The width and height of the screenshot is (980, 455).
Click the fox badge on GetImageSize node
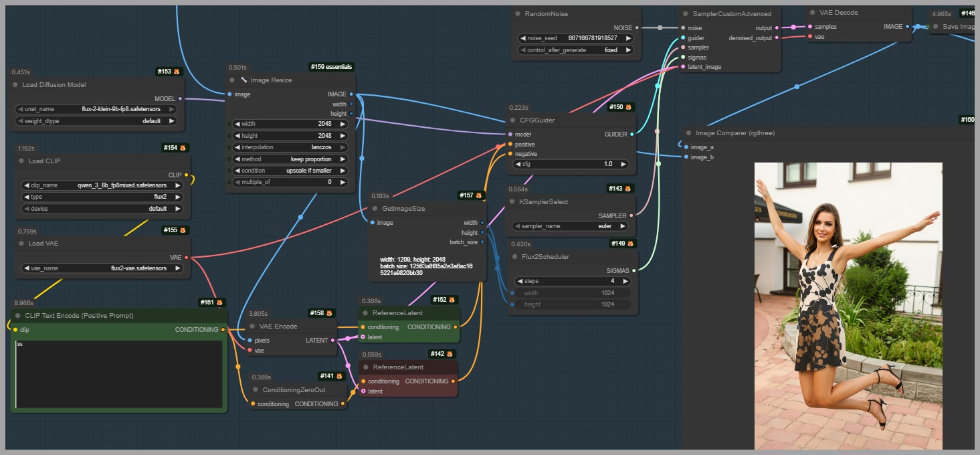coord(479,195)
